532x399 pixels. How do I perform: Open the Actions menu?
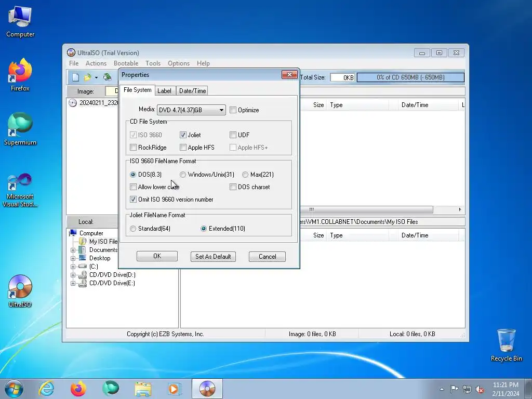click(x=96, y=63)
